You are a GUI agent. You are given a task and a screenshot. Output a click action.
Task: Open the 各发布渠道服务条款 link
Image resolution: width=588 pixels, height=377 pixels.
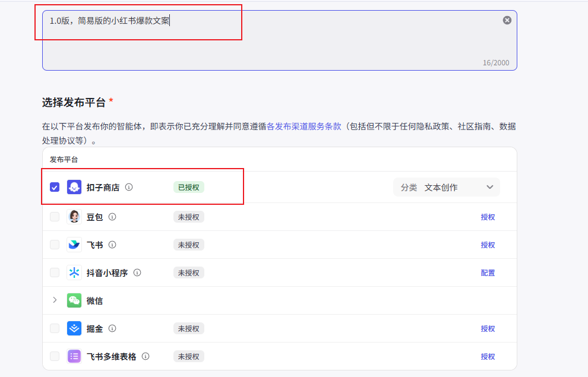tap(304, 126)
